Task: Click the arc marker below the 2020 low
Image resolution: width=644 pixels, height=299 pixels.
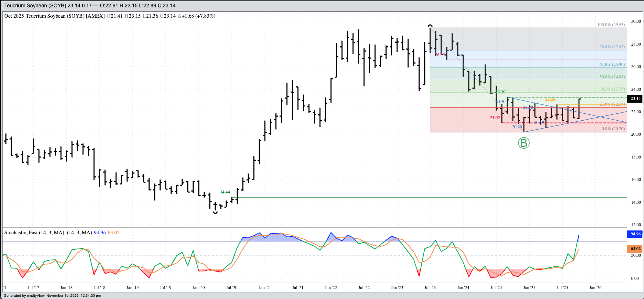Action: click(215, 213)
